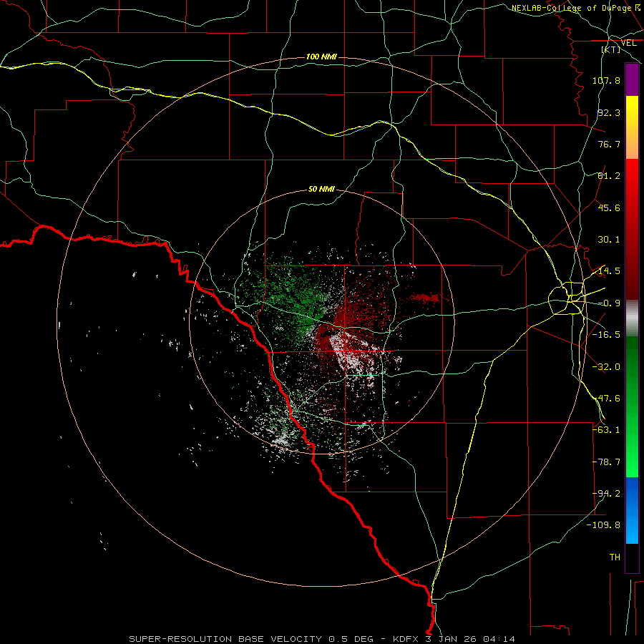Click the VEL legend title
Image resolution: width=644 pixels, height=644 pixels.
point(628,43)
